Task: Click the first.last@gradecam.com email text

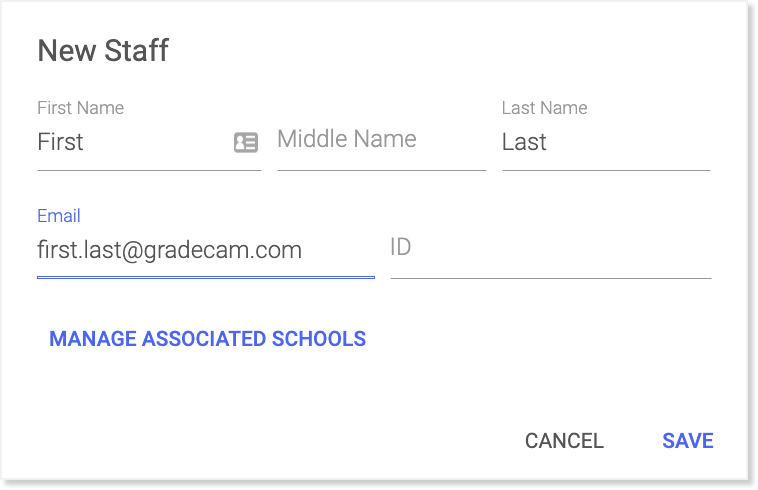Action: [169, 249]
